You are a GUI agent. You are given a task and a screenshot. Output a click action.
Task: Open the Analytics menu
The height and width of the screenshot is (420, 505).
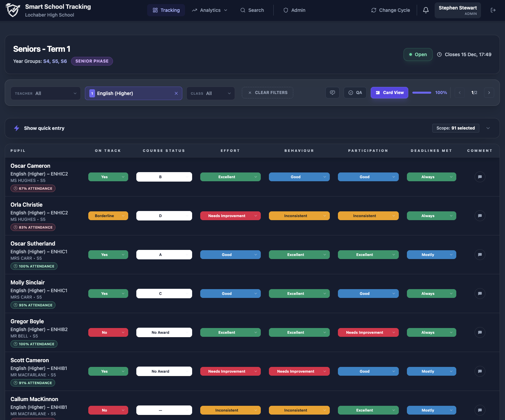pyautogui.click(x=209, y=10)
